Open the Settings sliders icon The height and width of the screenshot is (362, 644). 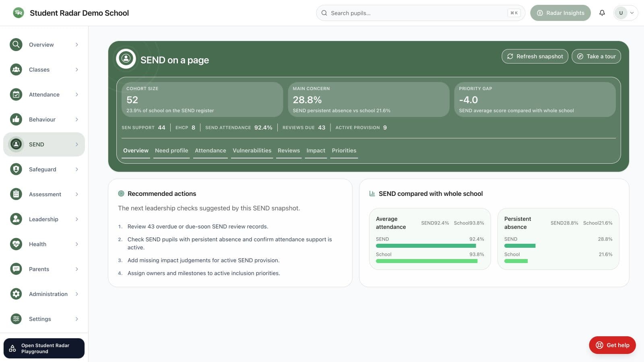tap(16, 319)
